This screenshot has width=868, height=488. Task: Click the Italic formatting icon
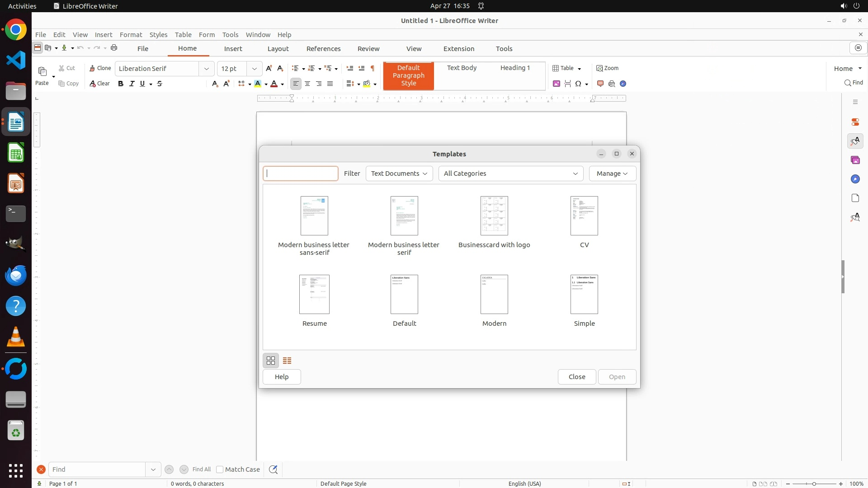[132, 84]
